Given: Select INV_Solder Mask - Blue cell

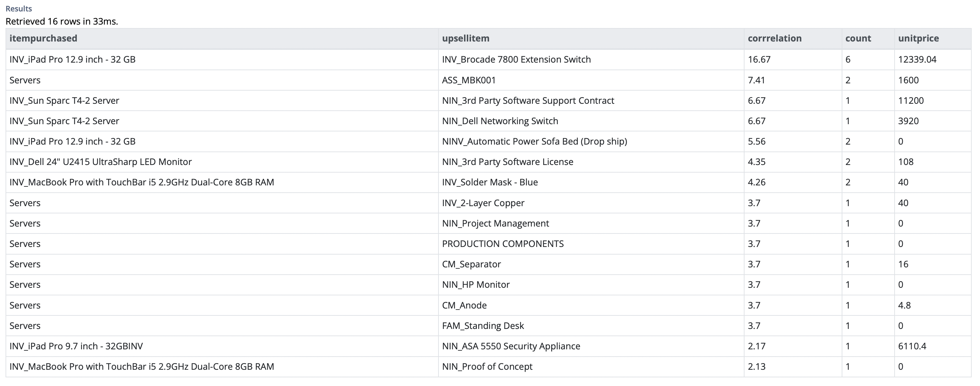Looking at the screenshot, I should pyautogui.click(x=591, y=182).
